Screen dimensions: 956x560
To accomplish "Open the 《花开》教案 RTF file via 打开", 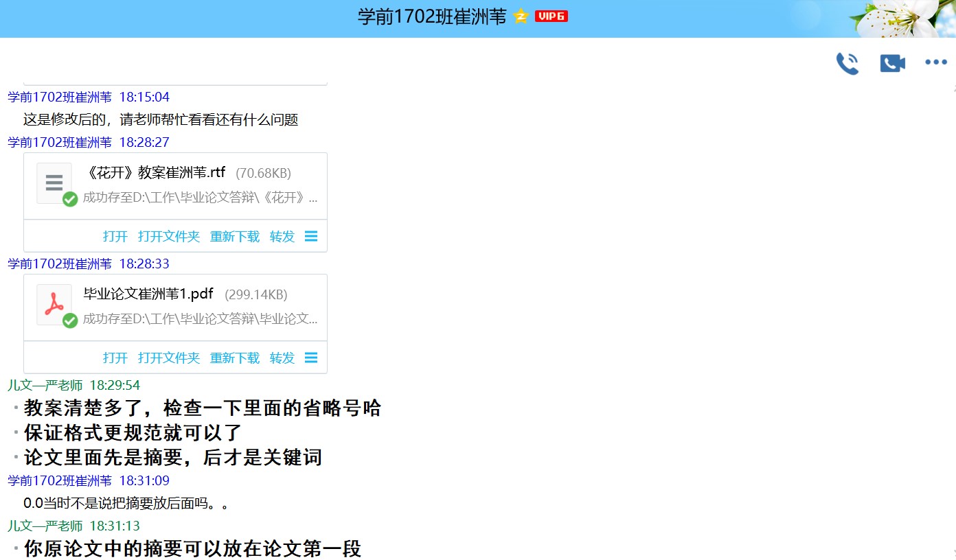I will point(115,237).
